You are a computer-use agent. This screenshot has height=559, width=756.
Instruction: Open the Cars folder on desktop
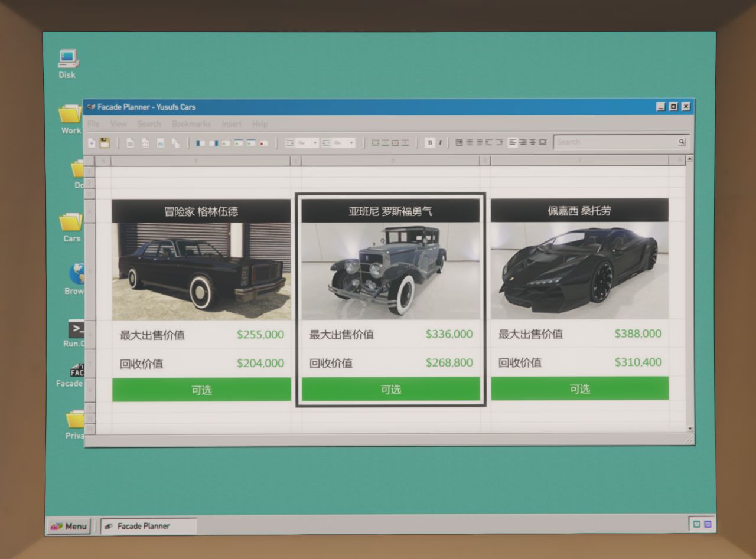coord(71,228)
